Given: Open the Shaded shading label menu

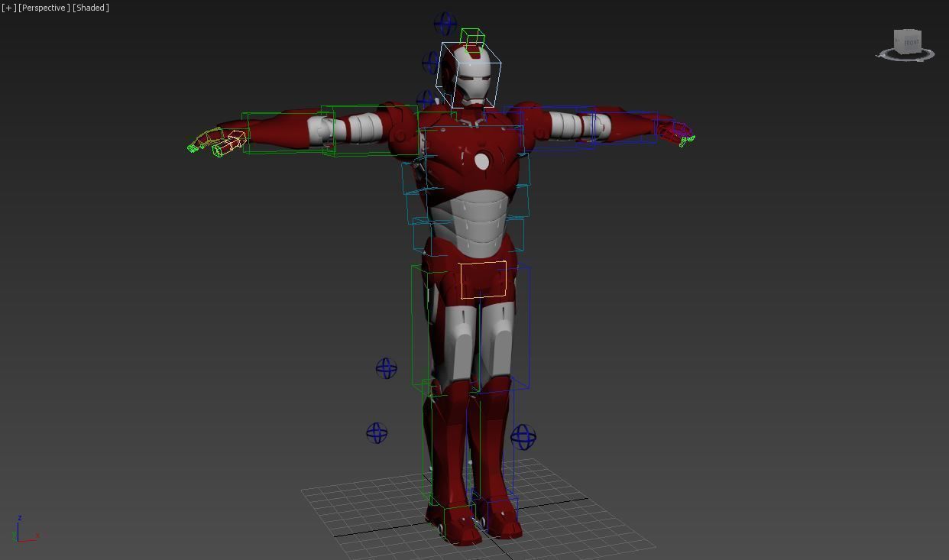Looking at the screenshot, I should 91,8.
